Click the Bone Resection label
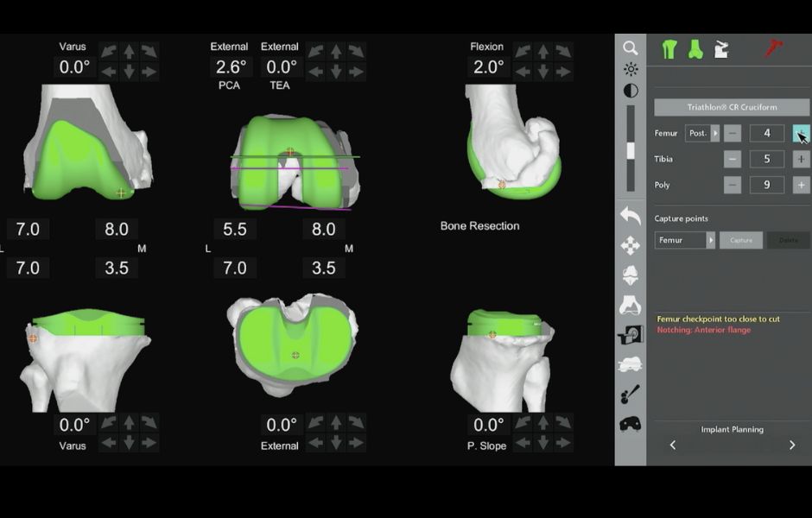The height and width of the screenshot is (518, 812). tap(479, 225)
